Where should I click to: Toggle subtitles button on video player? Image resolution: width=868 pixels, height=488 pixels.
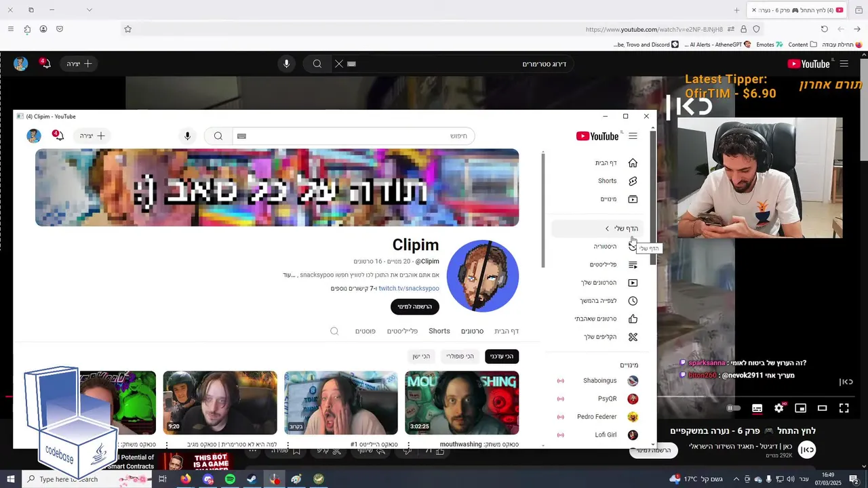pos(757,408)
